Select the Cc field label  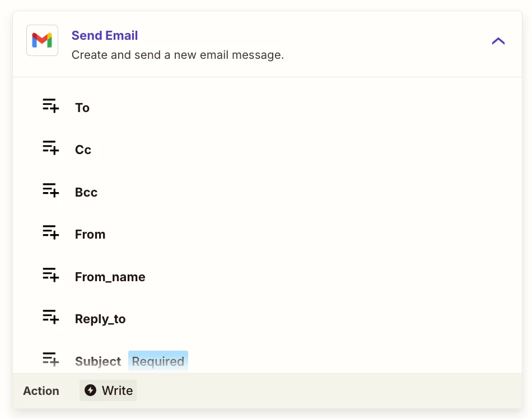point(83,150)
